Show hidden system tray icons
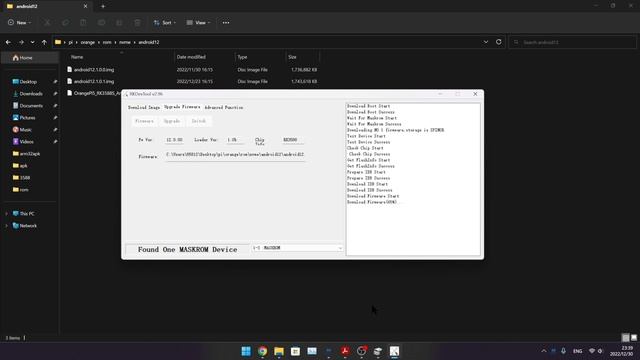Viewport: 640px width, 360px height. pyautogui.click(x=544, y=351)
